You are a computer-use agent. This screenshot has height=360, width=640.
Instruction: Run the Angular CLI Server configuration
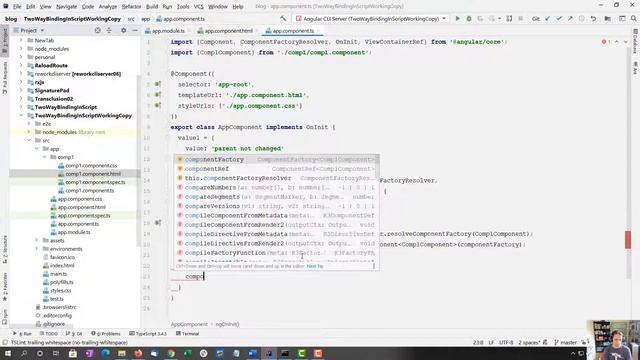(x=458, y=18)
